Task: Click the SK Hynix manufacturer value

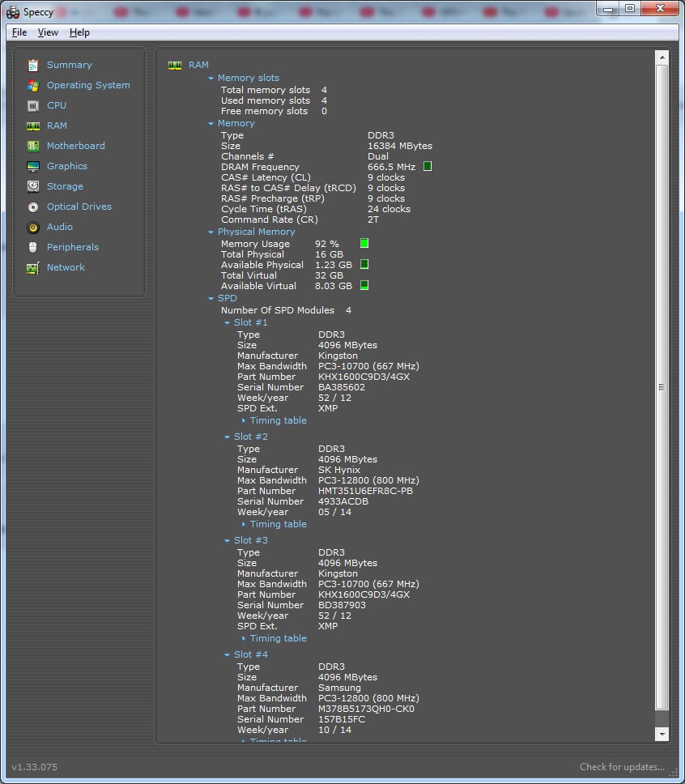Action: (339, 470)
